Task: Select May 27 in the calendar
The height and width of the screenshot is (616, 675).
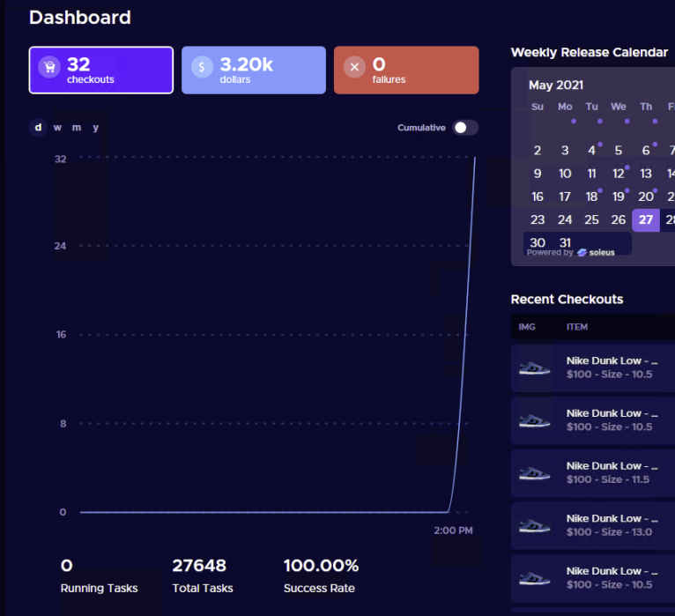Action: point(646,220)
